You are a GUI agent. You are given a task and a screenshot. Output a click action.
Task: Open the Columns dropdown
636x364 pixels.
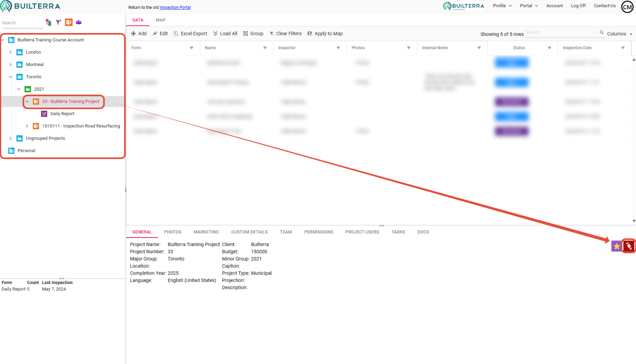tap(620, 34)
